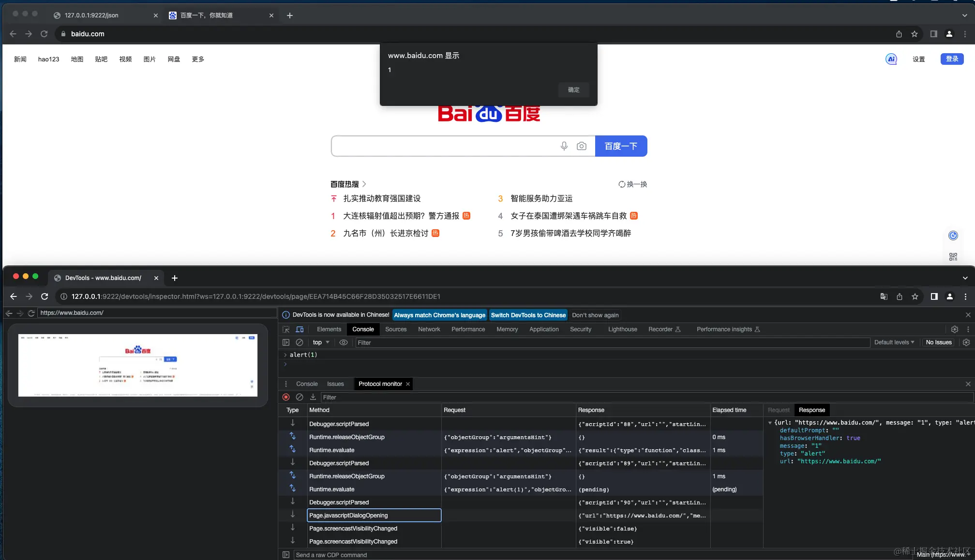Expand tab search chevron in DevTools window
The height and width of the screenshot is (560, 975).
click(965, 278)
